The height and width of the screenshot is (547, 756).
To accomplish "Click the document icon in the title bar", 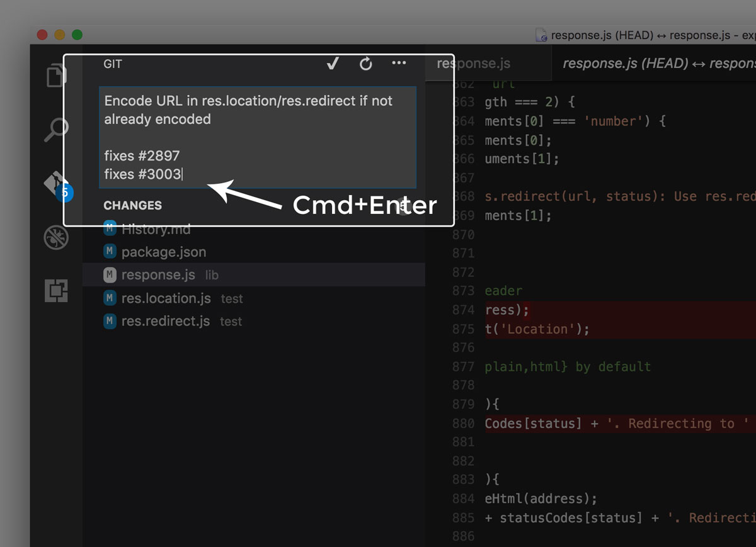I will [541, 35].
